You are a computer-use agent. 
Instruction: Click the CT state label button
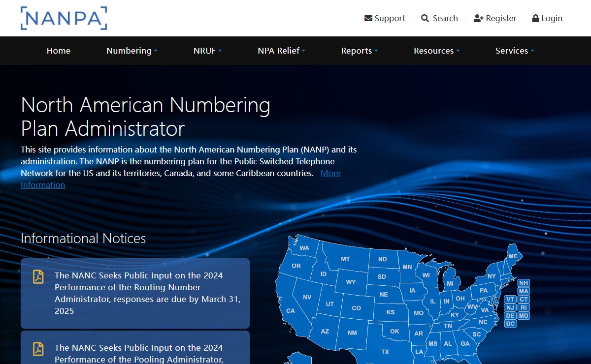pyautogui.click(x=524, y=300)
